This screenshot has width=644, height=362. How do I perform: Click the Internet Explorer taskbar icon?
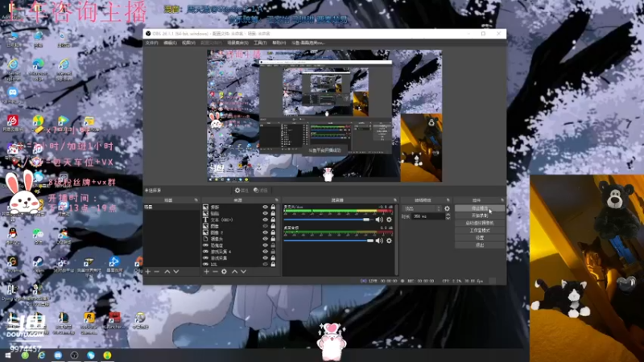coord(42,356)
